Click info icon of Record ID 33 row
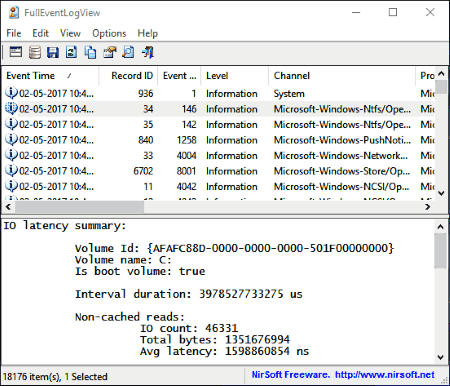Screen dimensions: 450x386 [11, 155]
